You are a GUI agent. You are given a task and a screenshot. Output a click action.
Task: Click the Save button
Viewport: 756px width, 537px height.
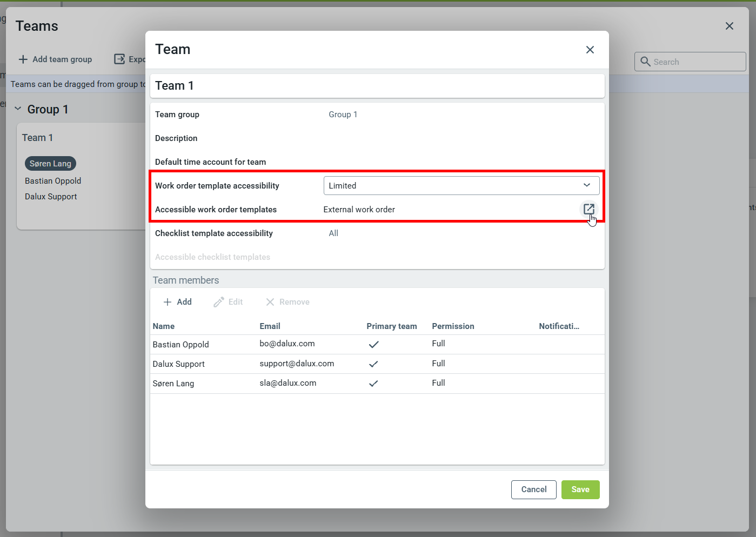[580, 489]
